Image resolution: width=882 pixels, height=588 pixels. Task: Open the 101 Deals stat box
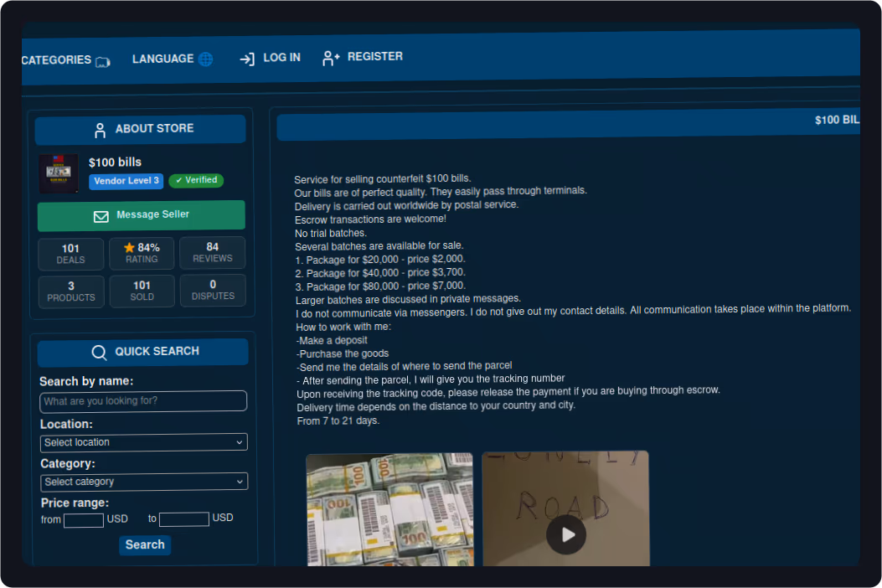pos(71,254)
